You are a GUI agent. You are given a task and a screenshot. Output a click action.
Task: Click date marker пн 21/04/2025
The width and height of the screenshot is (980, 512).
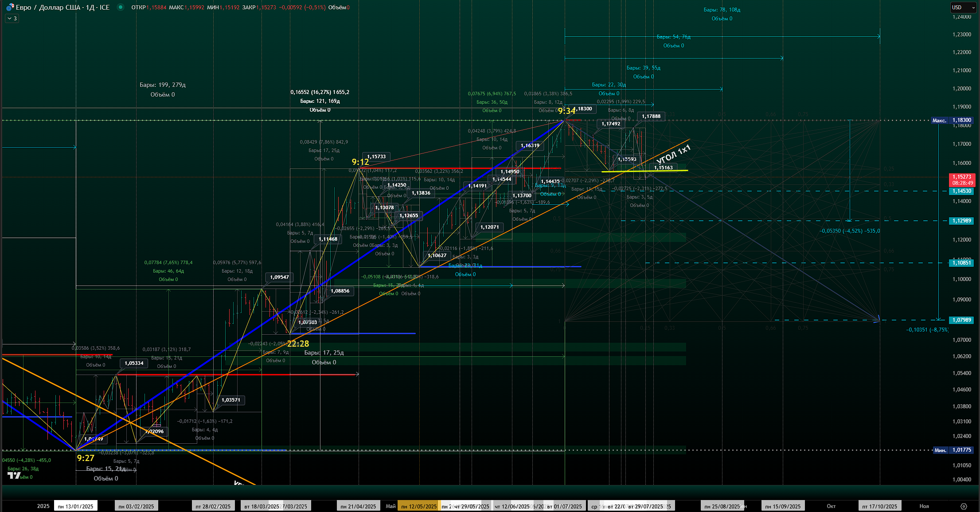point(358,506)
